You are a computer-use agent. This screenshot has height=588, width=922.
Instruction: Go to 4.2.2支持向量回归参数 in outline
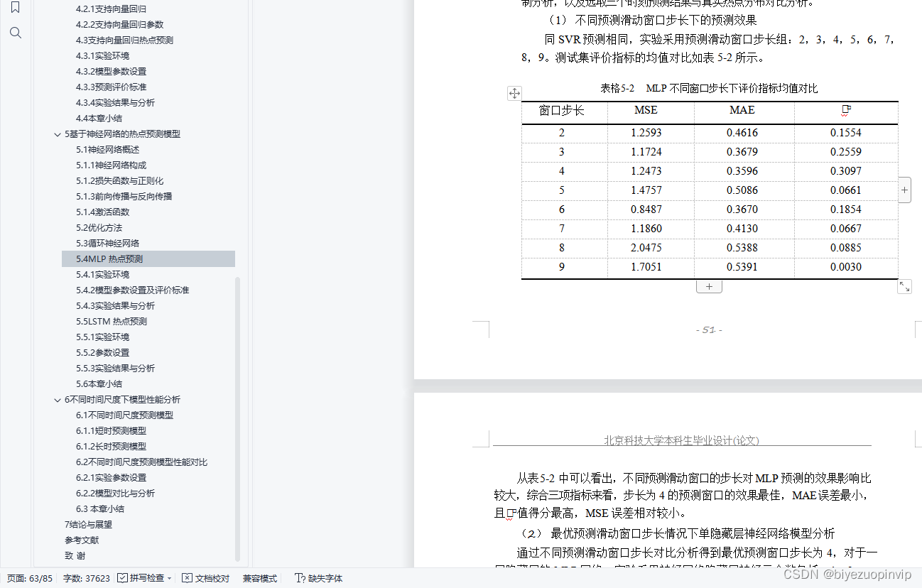coord(119,24)
